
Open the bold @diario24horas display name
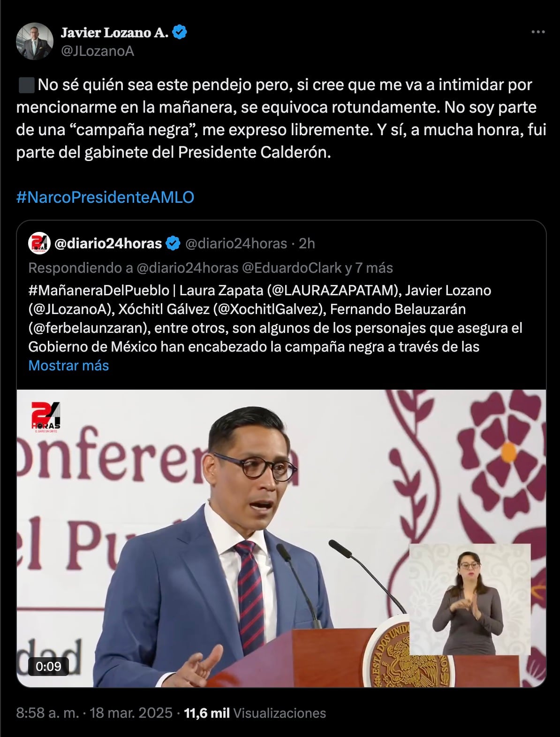[x=108, y=243]
